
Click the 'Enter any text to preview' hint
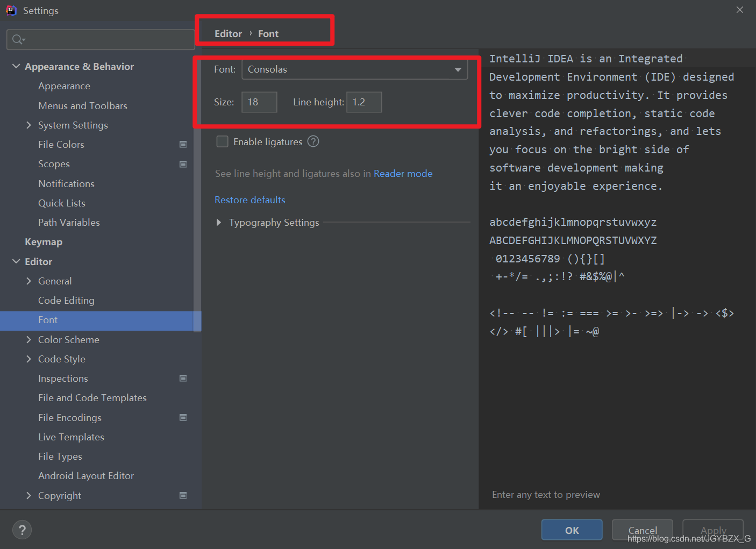click(x=546, y=495)
